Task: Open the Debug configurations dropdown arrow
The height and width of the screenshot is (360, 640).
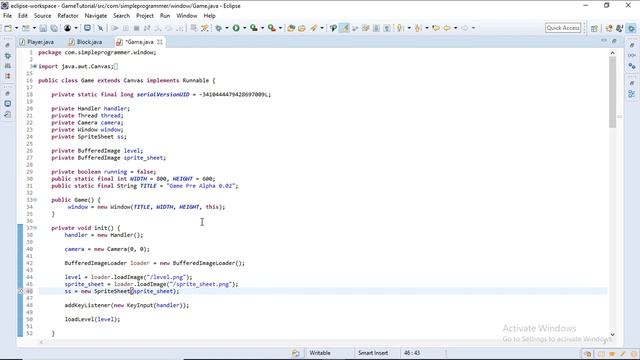Action: pos(227,28)
